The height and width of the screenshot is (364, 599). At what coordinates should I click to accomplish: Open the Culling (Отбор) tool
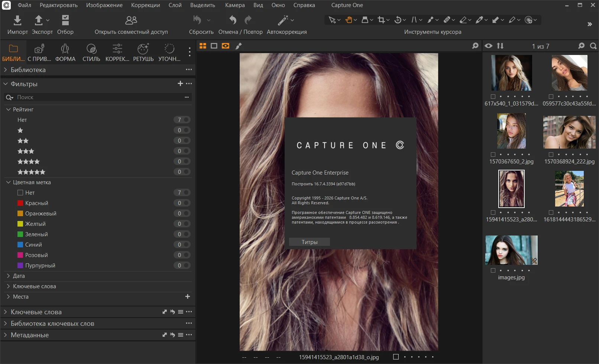(x=65, y=20)
